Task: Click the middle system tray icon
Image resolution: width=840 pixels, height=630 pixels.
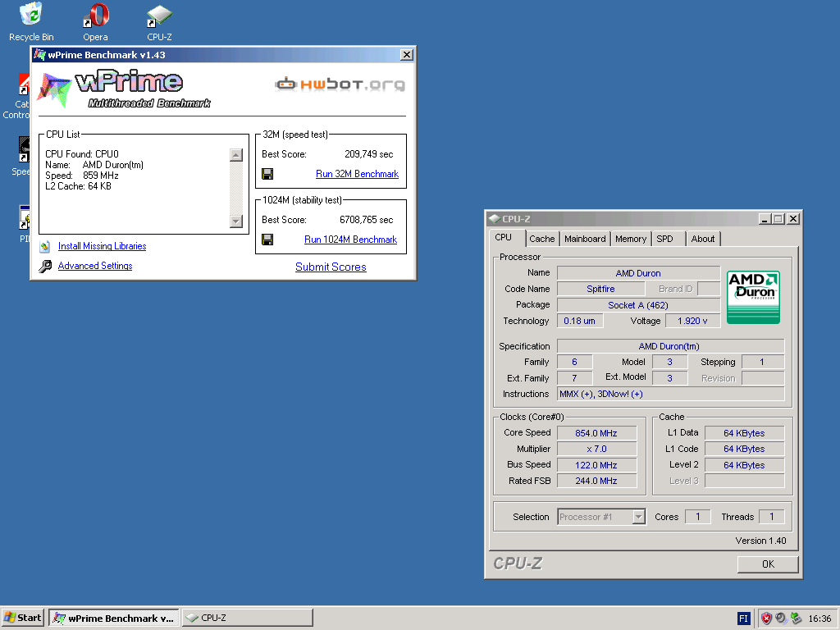Action: 781,619
